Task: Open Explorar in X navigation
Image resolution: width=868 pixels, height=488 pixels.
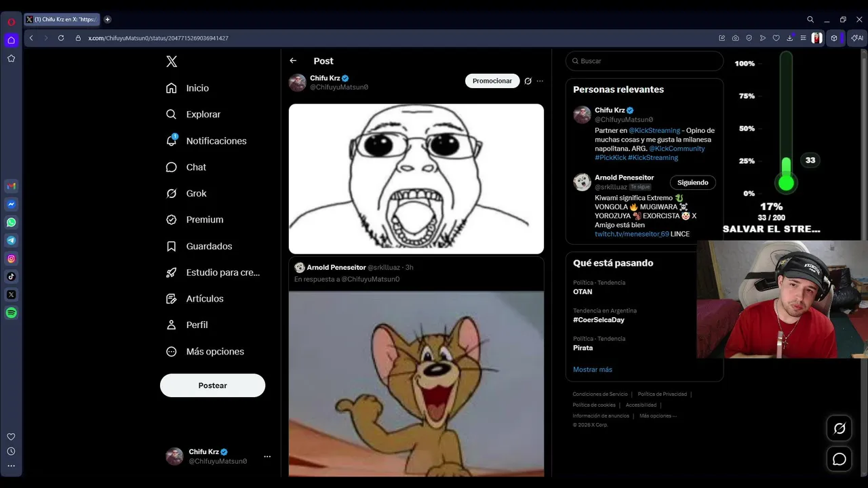Action: pos(193,115)
